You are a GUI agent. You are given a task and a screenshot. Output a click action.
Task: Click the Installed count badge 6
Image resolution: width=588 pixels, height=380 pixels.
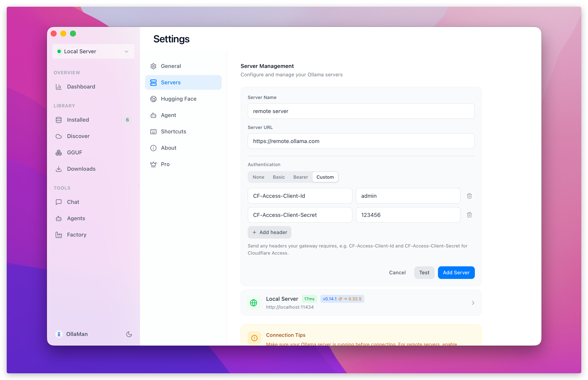point(127,120)
